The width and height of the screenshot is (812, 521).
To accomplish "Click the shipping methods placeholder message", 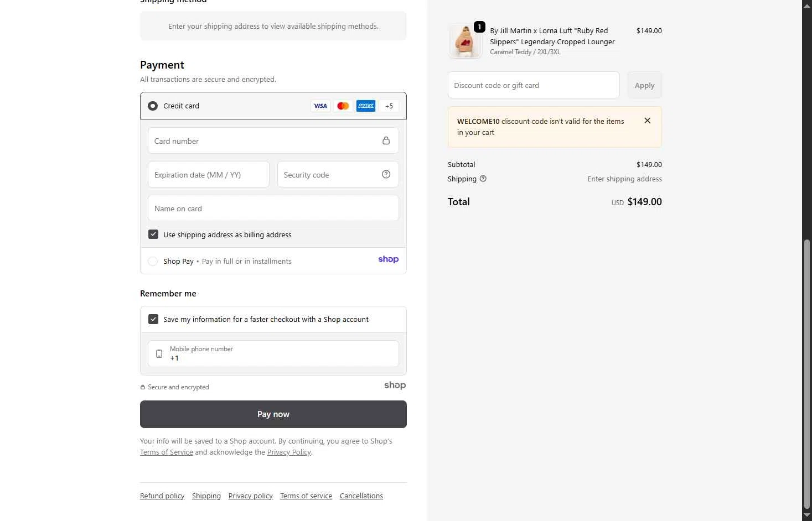I will [x=273, y=26].
